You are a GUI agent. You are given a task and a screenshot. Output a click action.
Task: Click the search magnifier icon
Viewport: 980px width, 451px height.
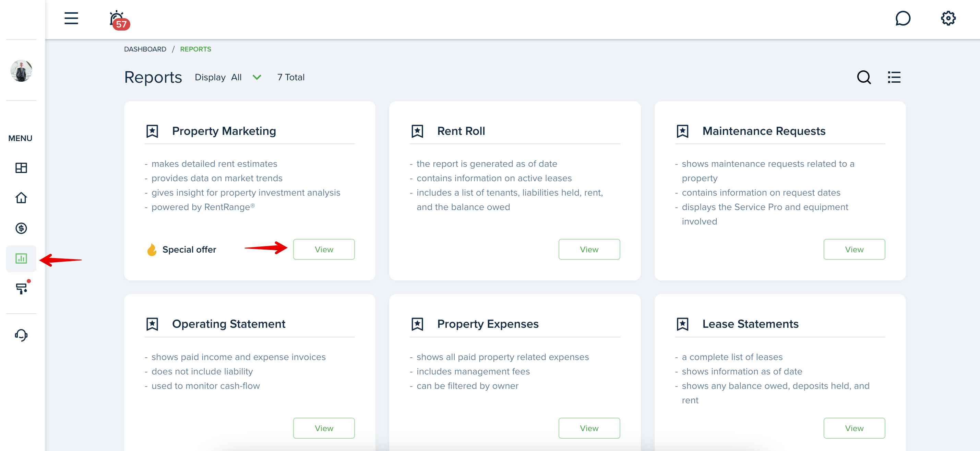coord(864,77)
